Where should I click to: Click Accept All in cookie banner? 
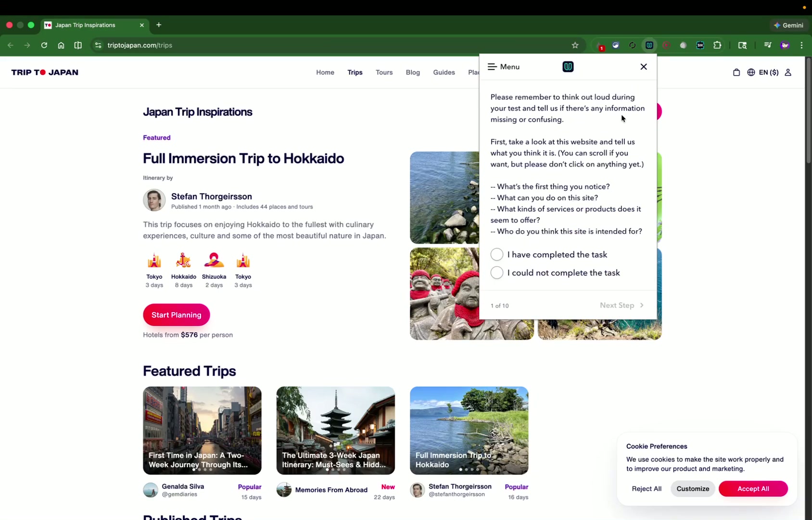(x=753, y=488)
